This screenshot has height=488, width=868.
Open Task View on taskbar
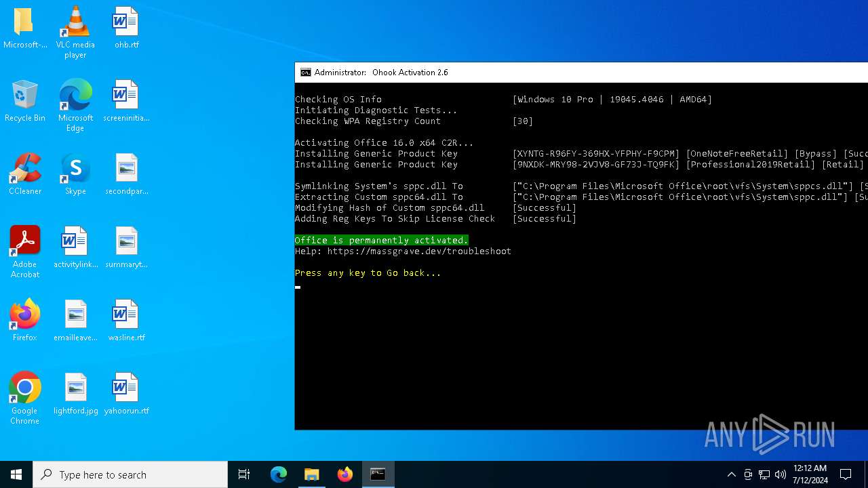coord(244,474)
